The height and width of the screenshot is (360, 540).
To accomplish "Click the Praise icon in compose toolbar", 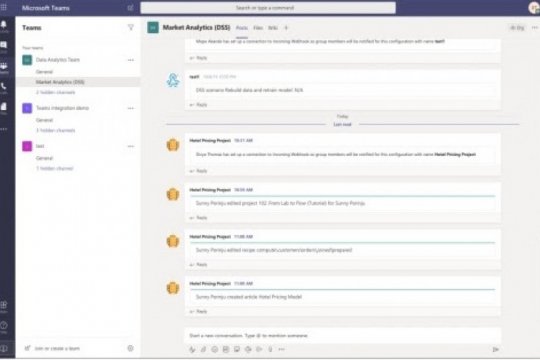I will (270, 349).
